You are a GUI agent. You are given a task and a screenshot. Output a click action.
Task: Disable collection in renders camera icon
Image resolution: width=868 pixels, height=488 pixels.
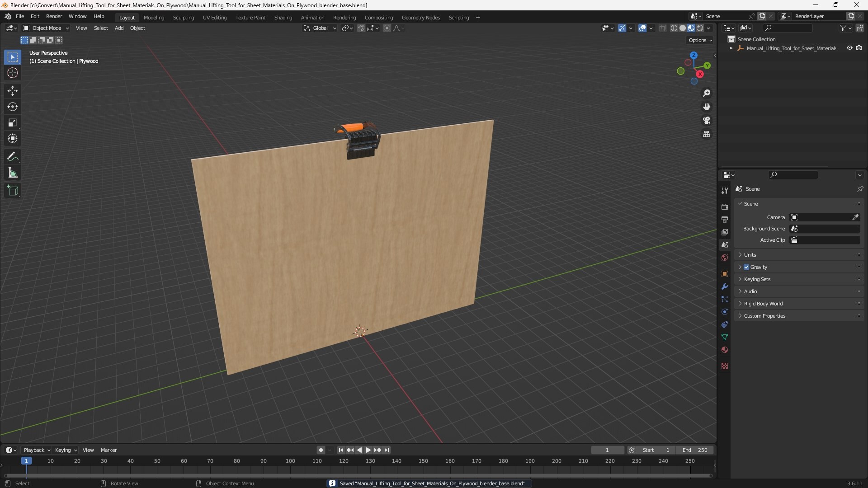pos(859,48)
